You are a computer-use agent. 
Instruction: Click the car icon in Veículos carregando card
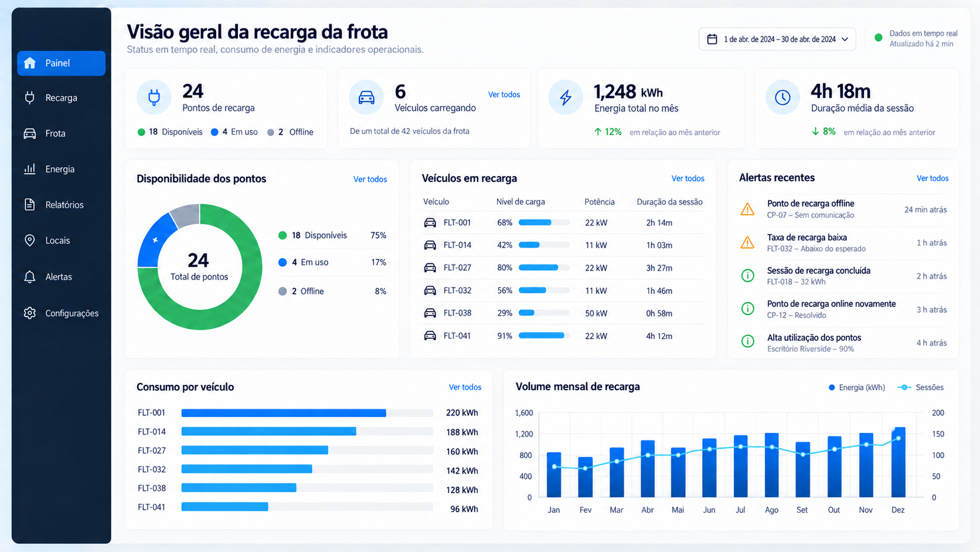coord(366,97)
